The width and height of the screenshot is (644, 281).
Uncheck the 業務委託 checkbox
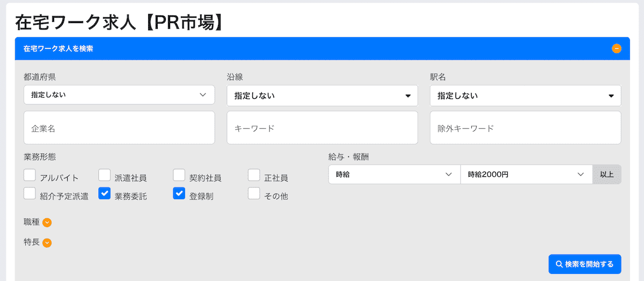click(105, 193)
